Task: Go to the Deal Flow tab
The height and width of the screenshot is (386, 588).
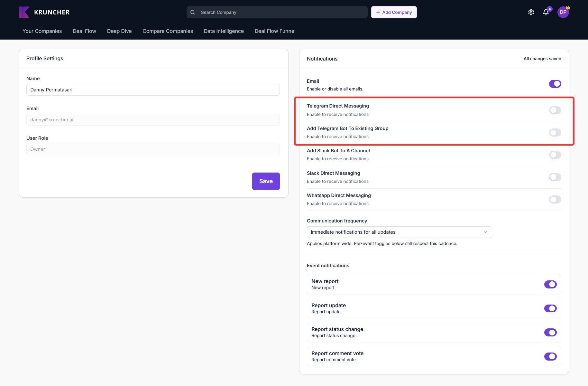Action: (84, 31)
